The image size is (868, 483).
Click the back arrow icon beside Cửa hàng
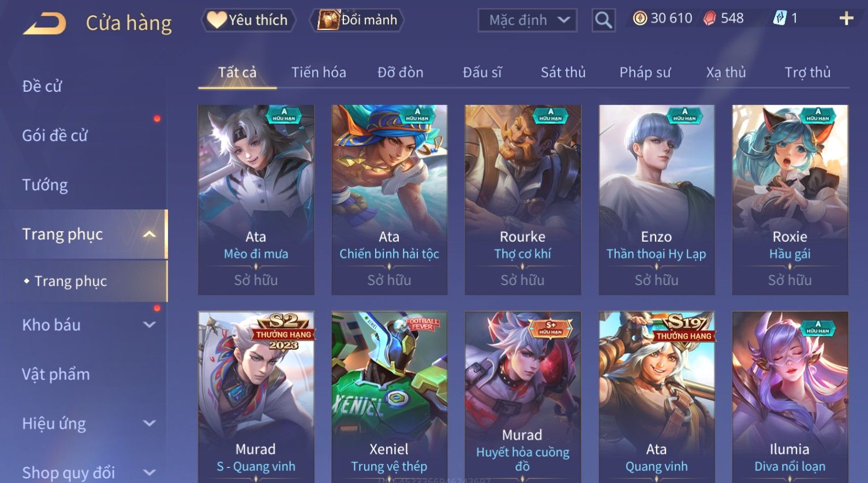coord(44,24)
